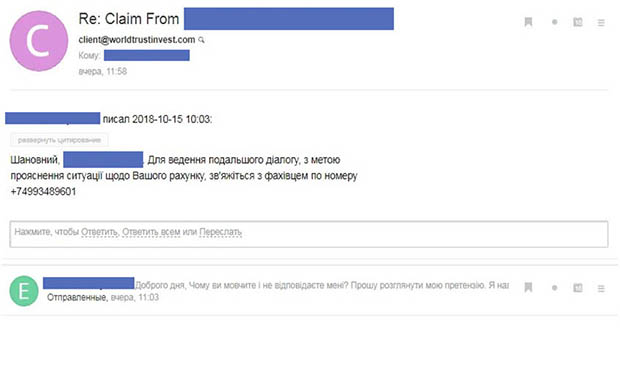This screenshot has width=620, height=384.
Task: Toggle unread dot on top email
Action: point(555,22)
